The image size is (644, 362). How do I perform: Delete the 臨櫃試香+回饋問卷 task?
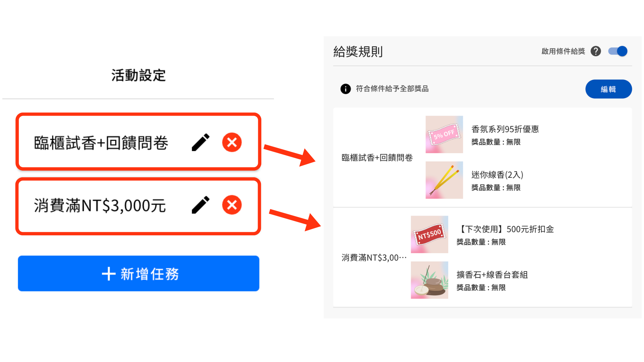(232, 142)
